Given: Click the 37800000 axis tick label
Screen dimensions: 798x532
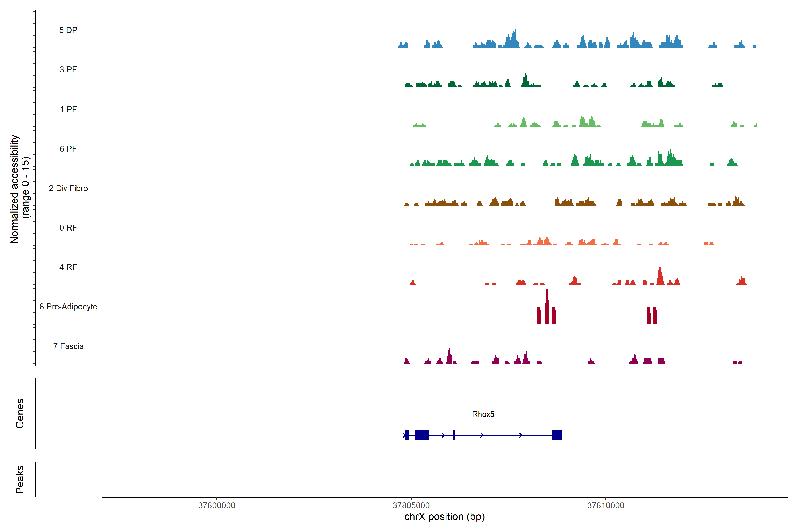Looking at the screenshot, I should pos(217,505).
